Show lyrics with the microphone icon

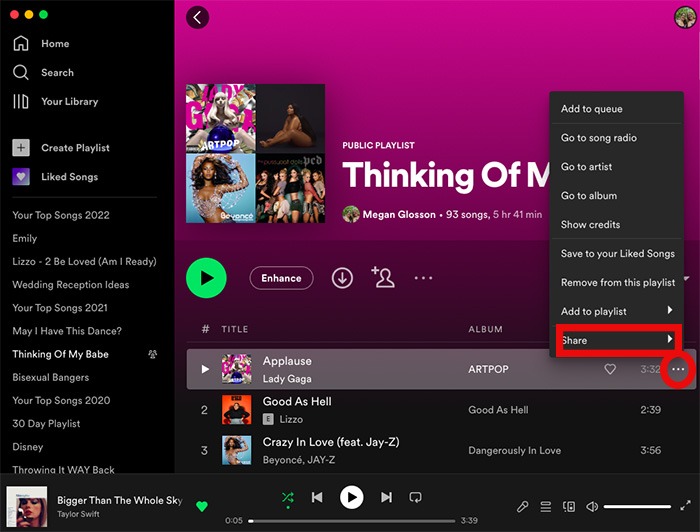coord(522,507)
